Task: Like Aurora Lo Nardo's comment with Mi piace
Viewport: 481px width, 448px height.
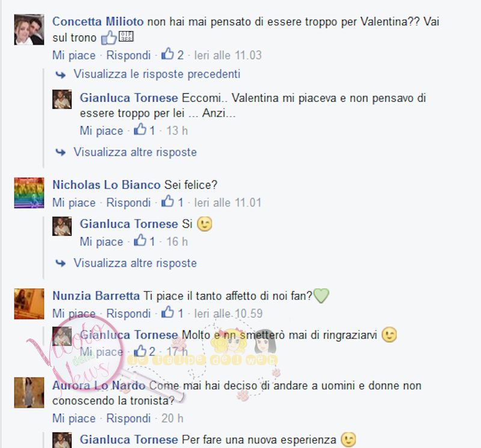Action: pos(74,419)
